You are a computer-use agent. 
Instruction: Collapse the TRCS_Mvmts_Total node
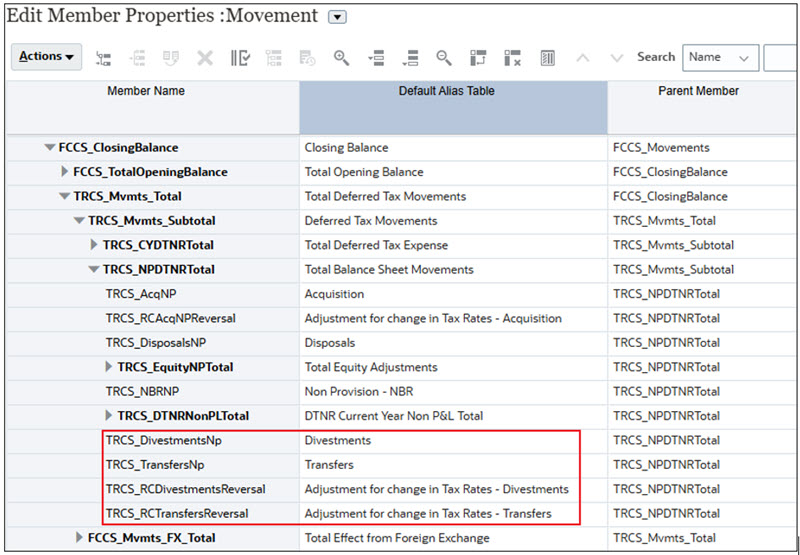(64, 196)
